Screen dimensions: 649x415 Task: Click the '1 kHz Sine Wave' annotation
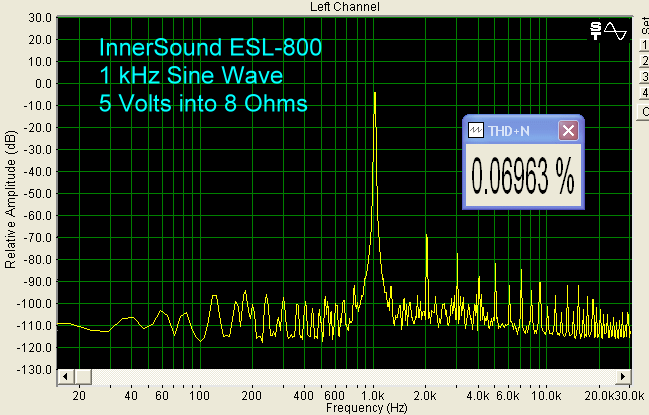point(191,75)
